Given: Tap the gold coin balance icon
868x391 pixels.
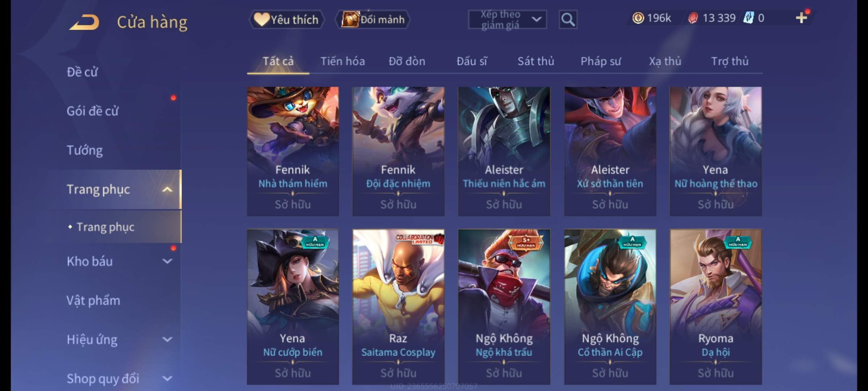Looking at the screenshot, I should point(638,18).
